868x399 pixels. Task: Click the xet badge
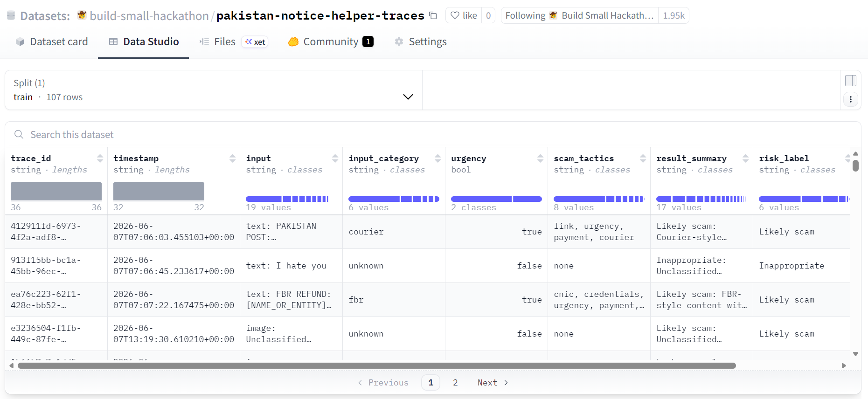255,42
